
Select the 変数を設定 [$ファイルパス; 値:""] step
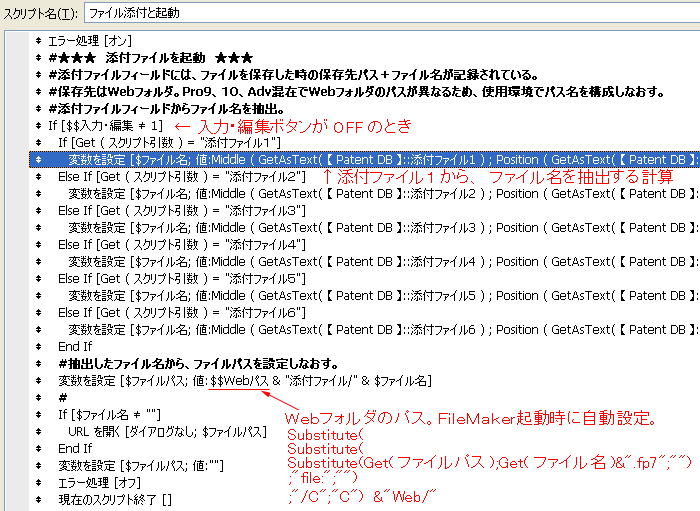[141, 465]
